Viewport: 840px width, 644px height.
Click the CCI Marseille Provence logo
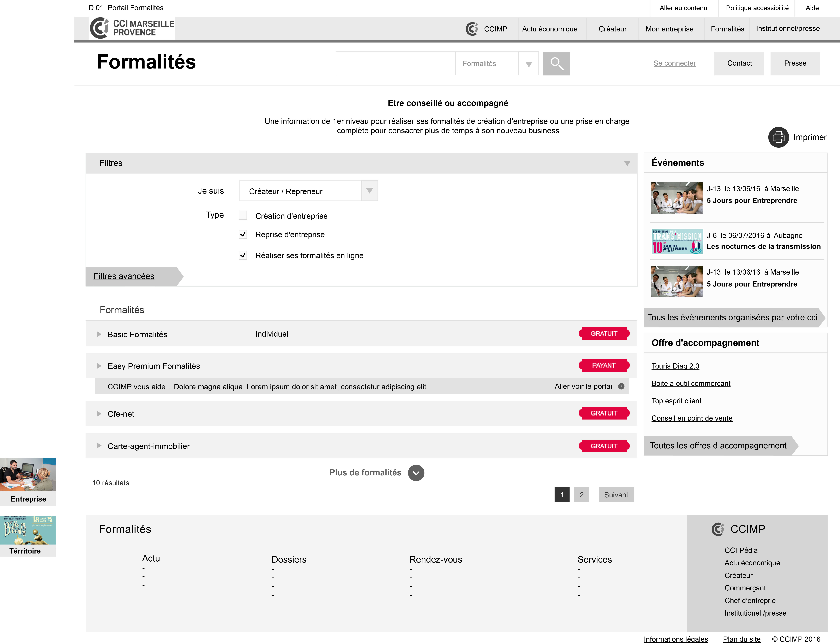point(132,28)
